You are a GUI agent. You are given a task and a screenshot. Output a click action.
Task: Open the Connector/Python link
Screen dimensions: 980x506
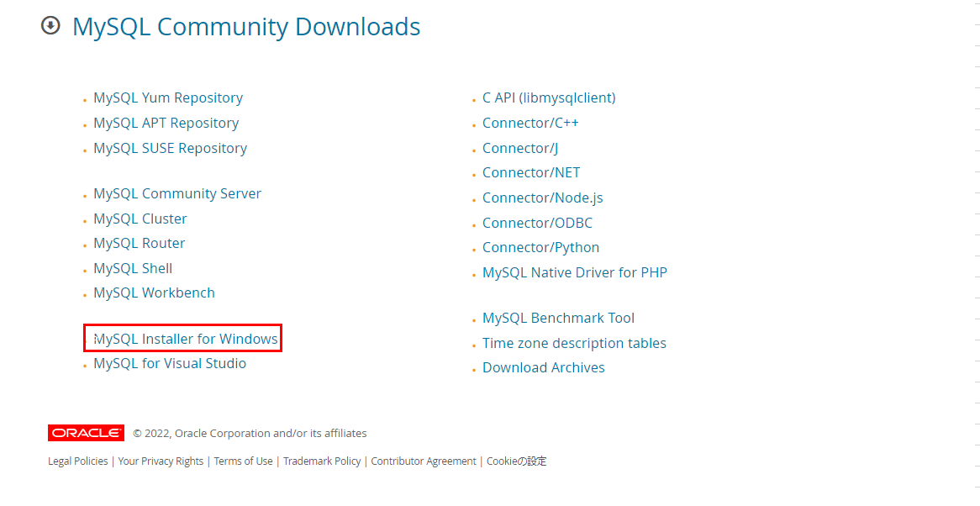(x=541, y=247)
